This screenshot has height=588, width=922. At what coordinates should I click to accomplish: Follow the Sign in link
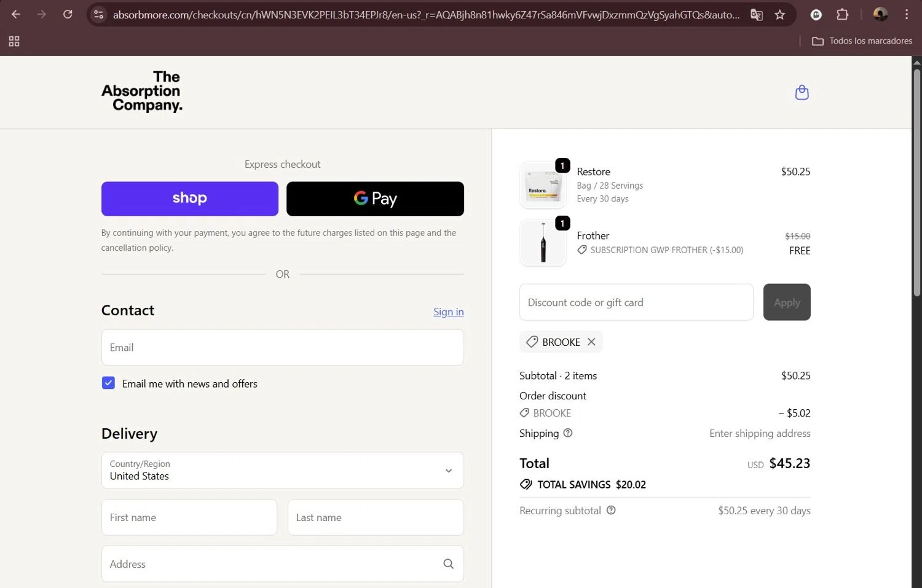pos(449,312)
